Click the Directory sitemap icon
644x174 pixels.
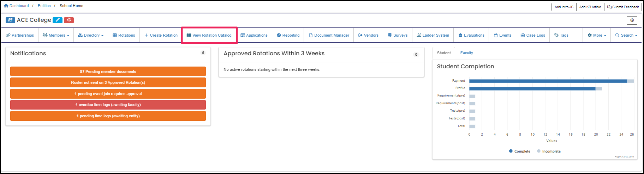click(x=80, y=35)
